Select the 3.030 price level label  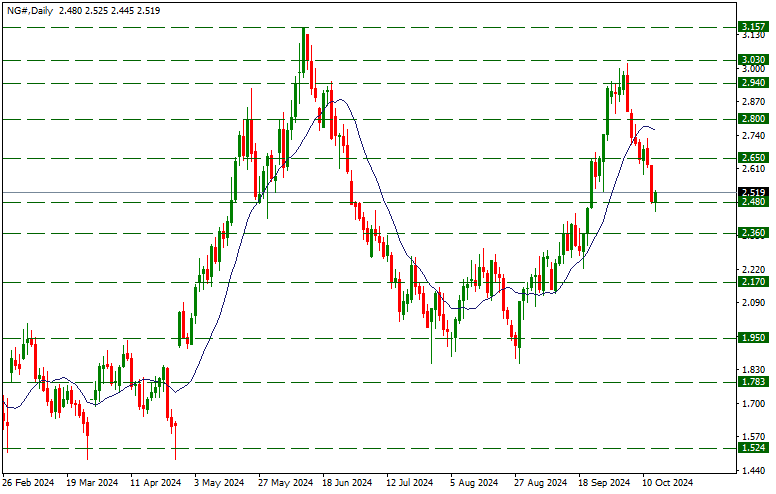[x=753, y=59]
